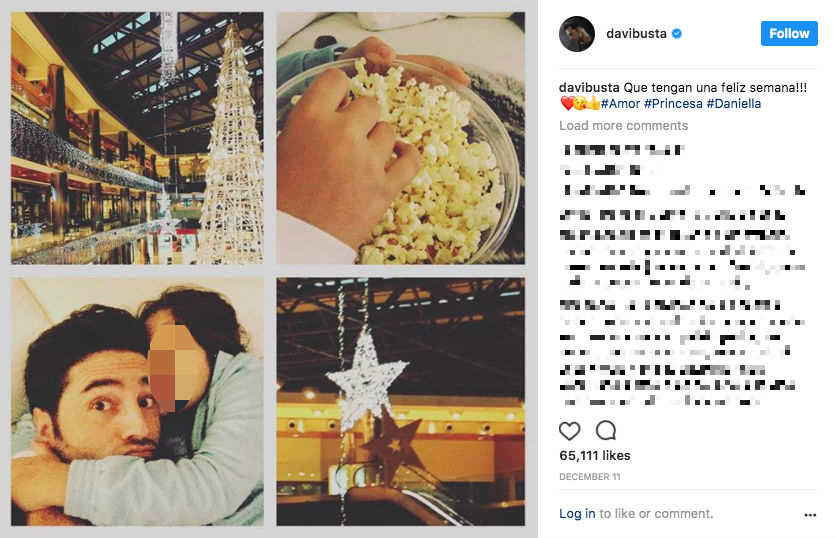Open davibusta profile avatar

(577, 34)
